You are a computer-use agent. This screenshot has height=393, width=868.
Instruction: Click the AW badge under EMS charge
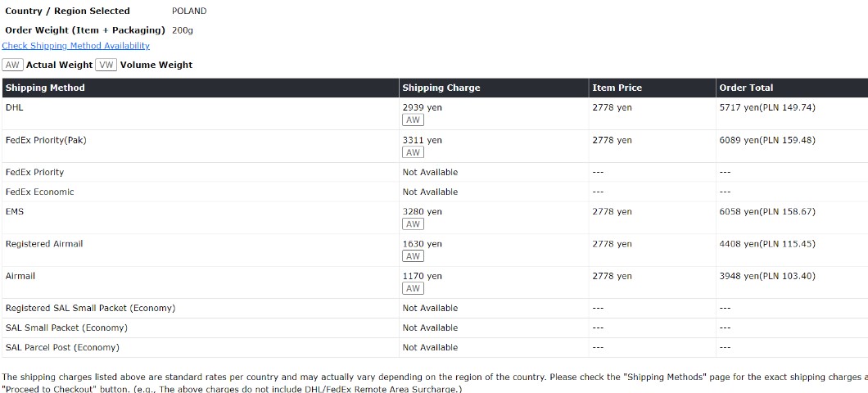point(413,224)
